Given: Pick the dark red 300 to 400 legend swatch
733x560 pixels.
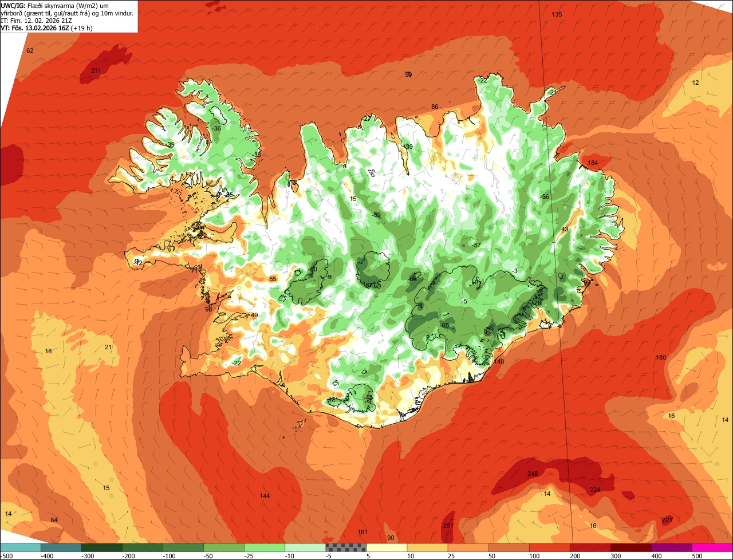Looking at the screenshot, I should click(x=631, y=548).
